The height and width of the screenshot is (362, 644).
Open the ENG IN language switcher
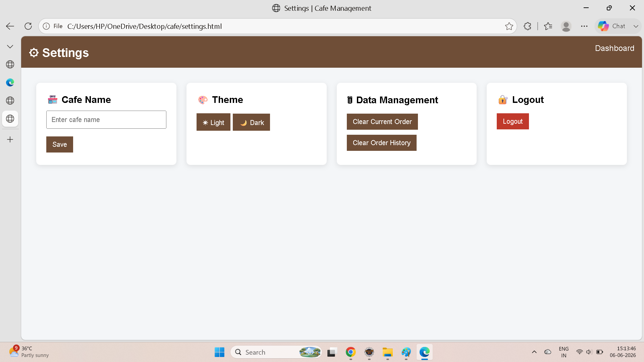coord(563,352)
